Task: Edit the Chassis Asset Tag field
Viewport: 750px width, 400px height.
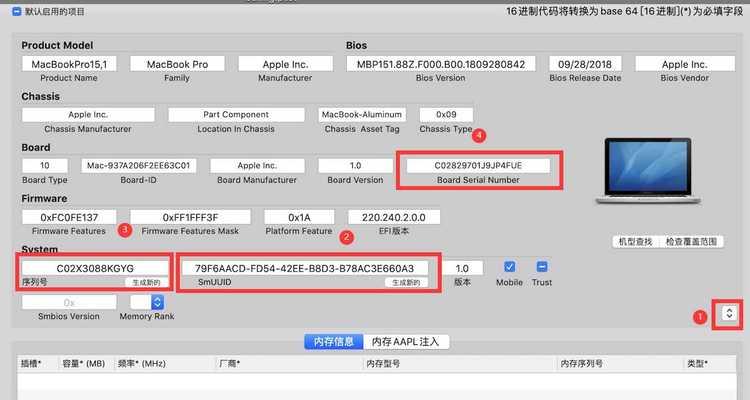Action: (362, 114)
